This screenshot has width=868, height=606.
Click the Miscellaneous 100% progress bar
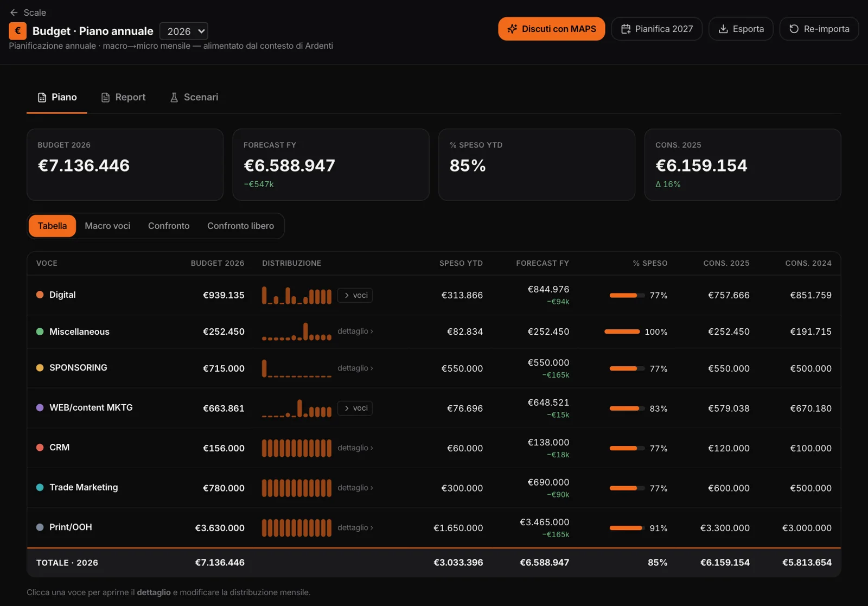[x=622, y=331]
